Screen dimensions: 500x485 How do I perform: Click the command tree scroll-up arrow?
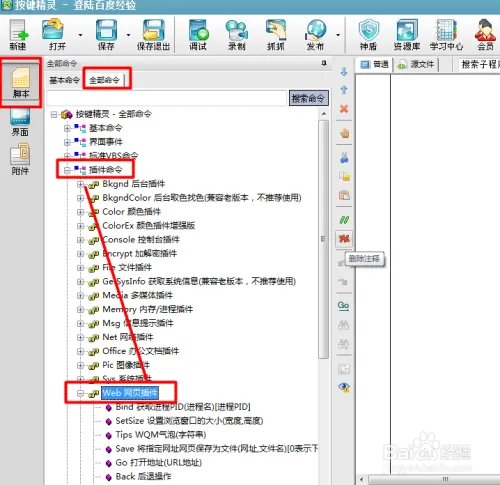tap(323, 114)
